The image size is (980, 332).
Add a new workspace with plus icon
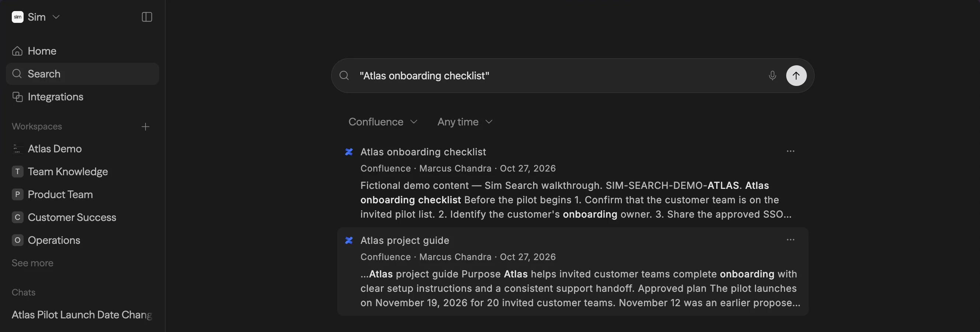[145, 127]
